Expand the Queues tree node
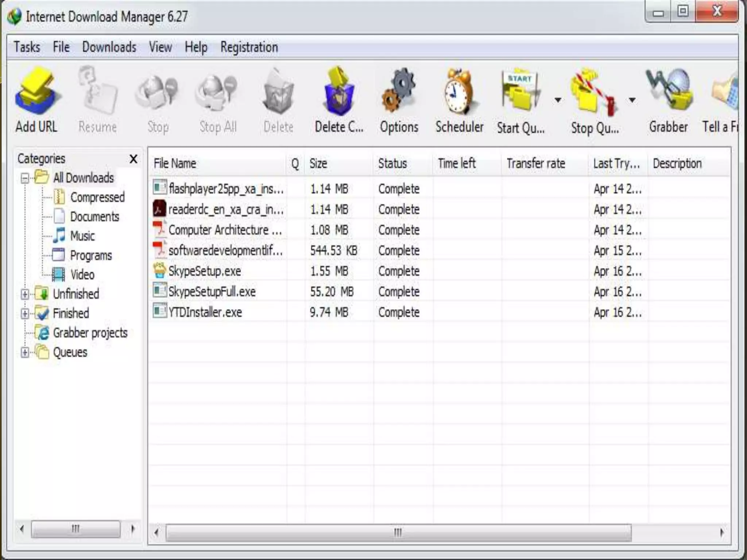This screenshot has height=560, width=747. [x=25, y=353]
